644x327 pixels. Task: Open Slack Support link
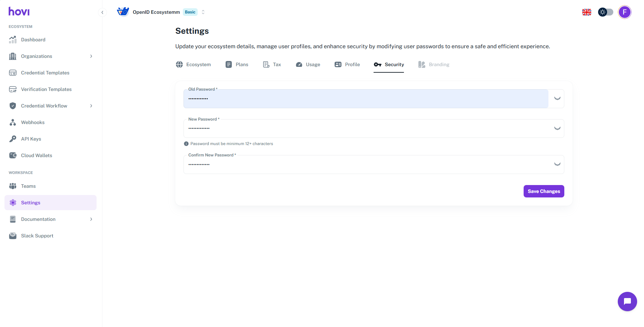pos(37,236)
